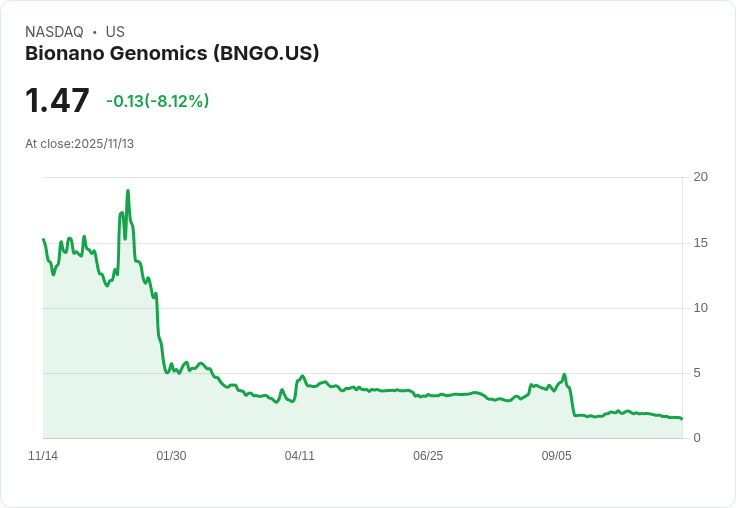Click the price line's rightmost end point

(x=682, y=419)
